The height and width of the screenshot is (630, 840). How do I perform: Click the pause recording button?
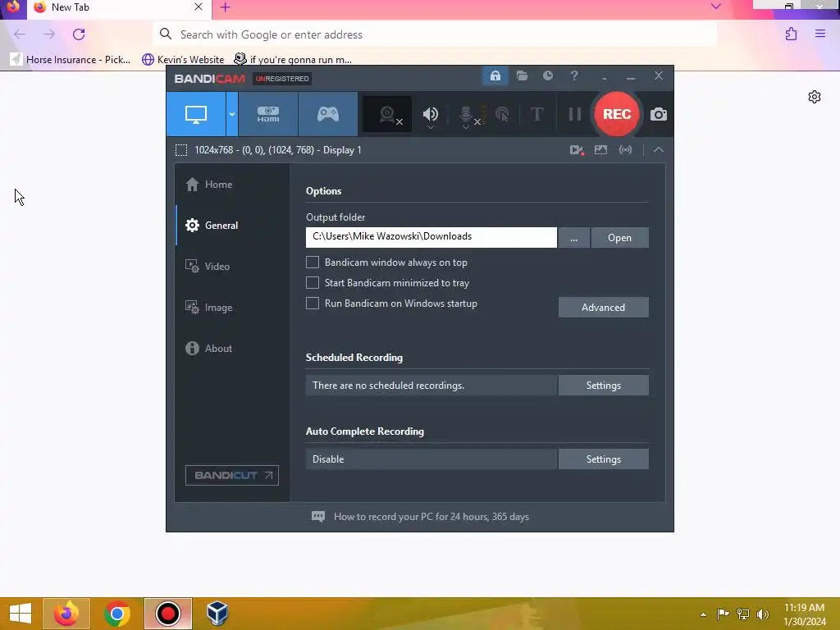575,114
